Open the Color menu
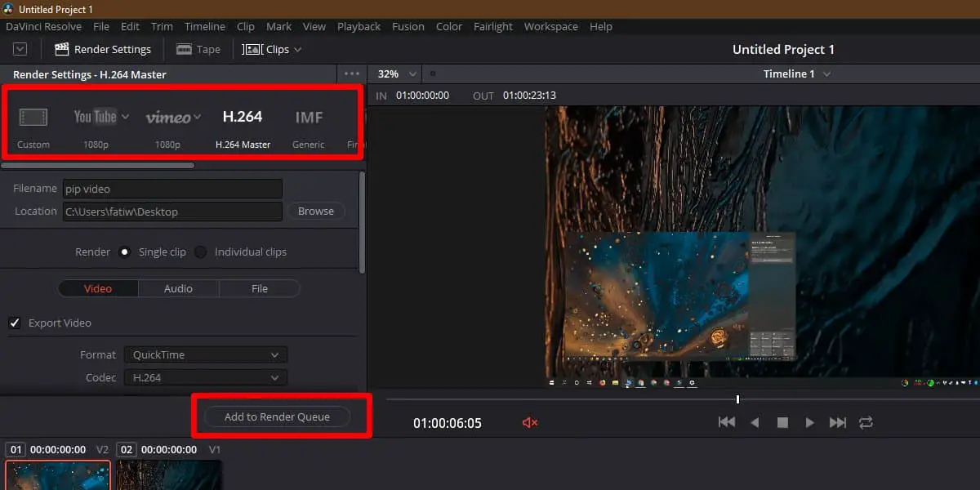The image size is (980, 490). tap(449, 26)
